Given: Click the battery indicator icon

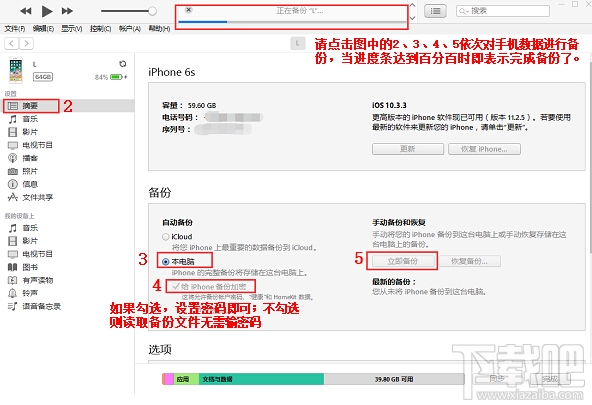Looking at the screenshot, I should [x=117, y=77].
